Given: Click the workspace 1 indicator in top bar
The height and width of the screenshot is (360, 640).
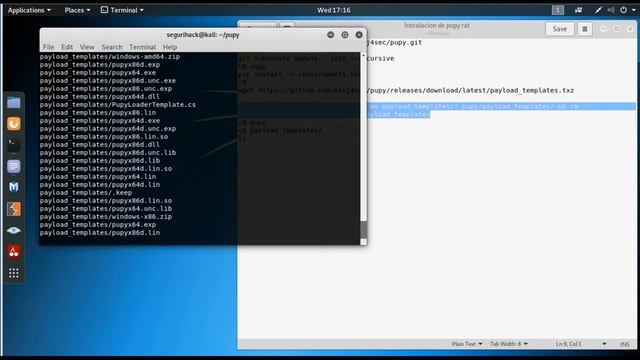Looking at the screenshot, I should pyautogui.click(x=558, y=10).
